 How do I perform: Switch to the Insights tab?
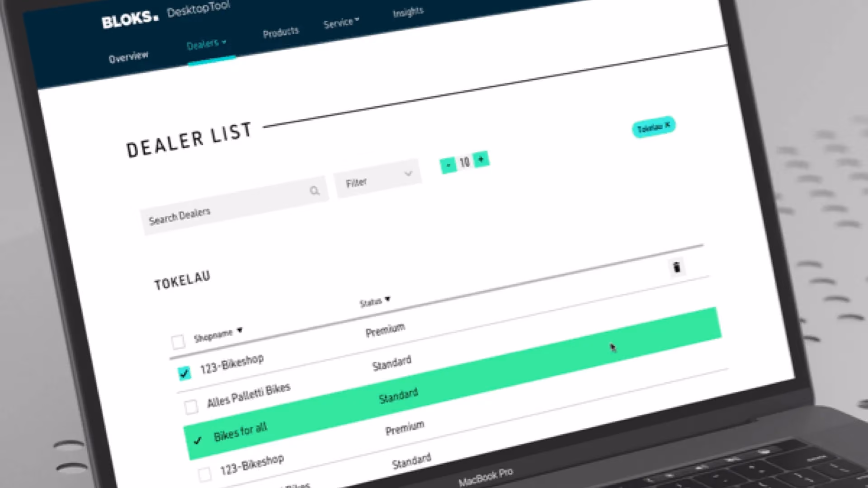tap(408, 12)
